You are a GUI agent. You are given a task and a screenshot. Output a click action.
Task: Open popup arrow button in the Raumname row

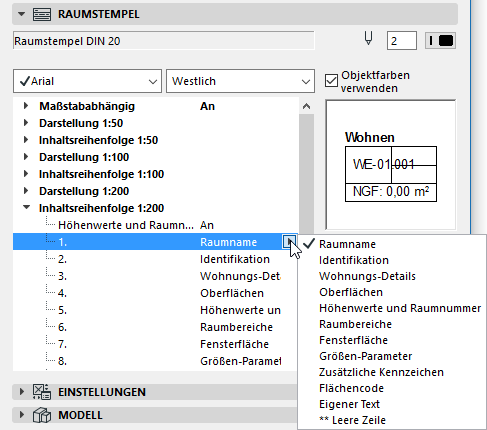point(289,242)
